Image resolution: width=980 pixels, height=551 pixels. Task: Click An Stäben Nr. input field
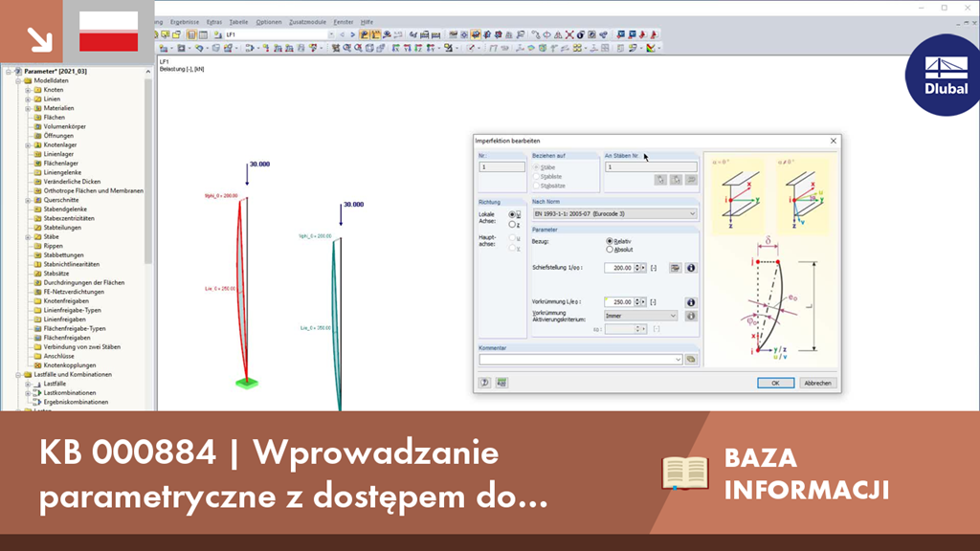click(x=651, y=167)
